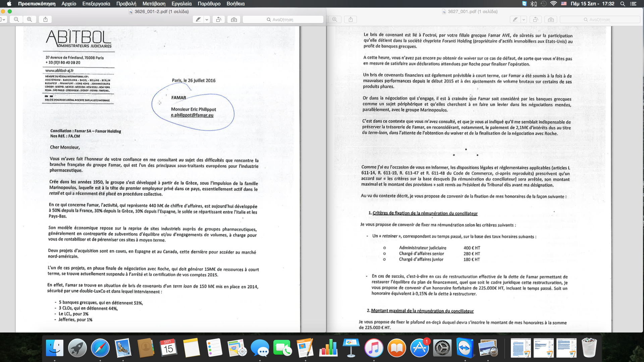The height and width of the screenshot is (362, 644).
Task: Rotate the page in the 3626_001-2.pdf window
Action: (x=218, y=19)
